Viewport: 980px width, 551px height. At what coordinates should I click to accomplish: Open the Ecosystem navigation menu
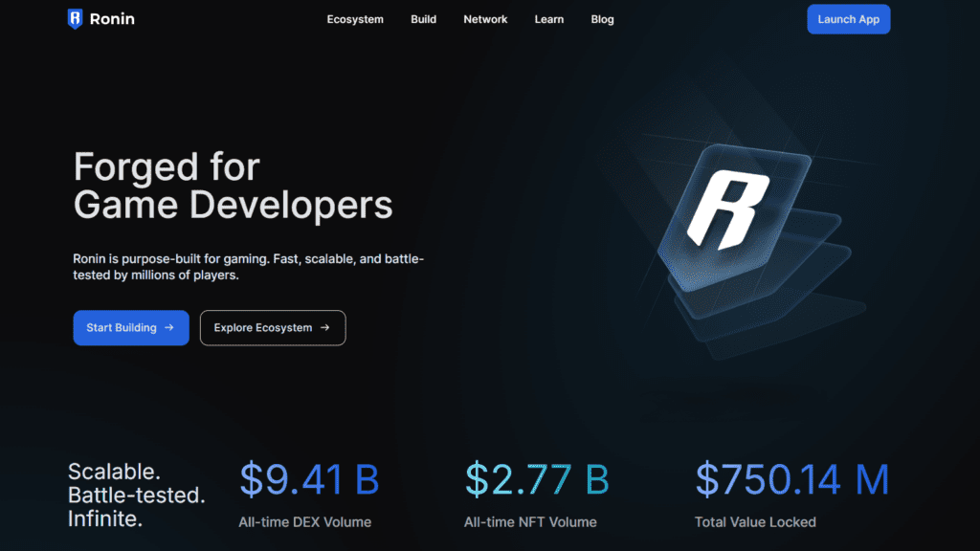355,19
